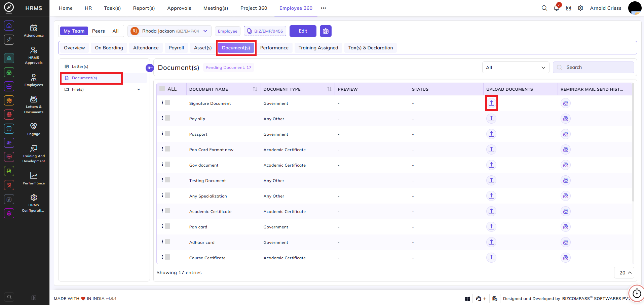Image resolution: width=644 pixels, height=305 pixels.
Task: Check the Pan Card Format new checkbox
Action: [x=167, y=149]
